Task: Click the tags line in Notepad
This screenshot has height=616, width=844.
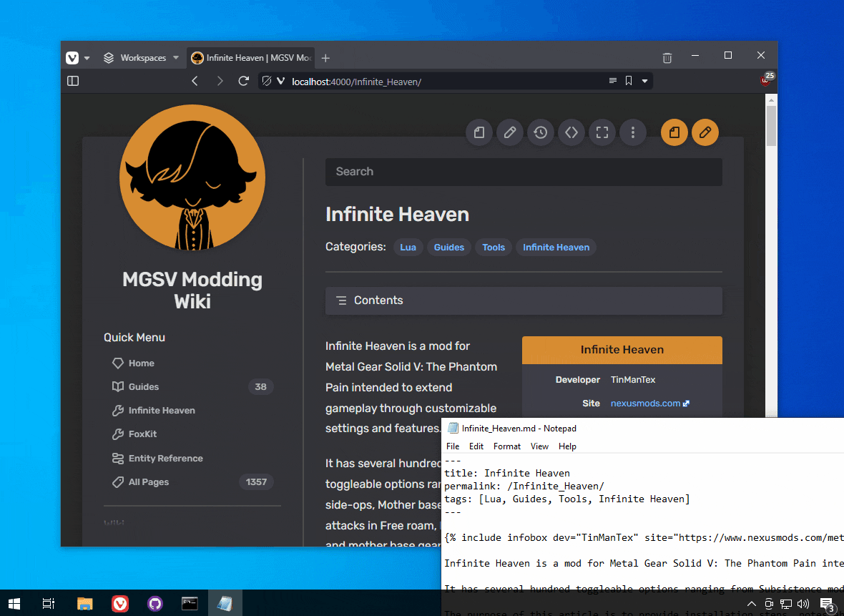Action: tap(566, 499)
